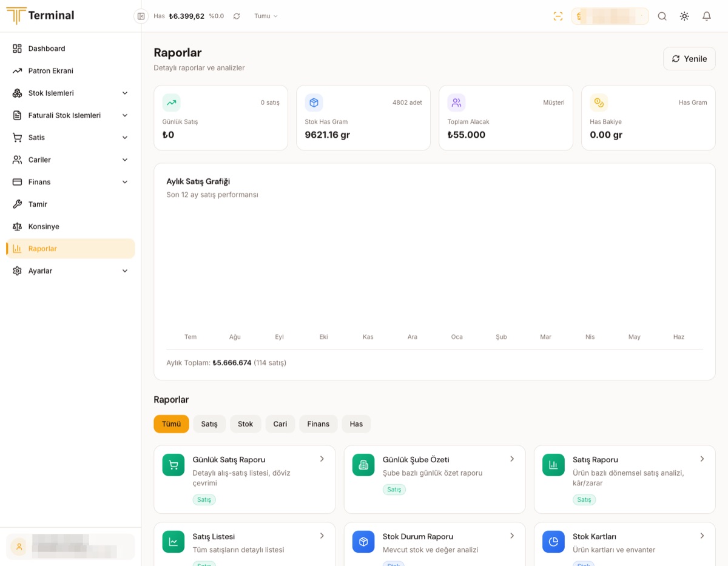Click the Günlük Satış Raporu cart icon
This screenshot has height=566, width=728.
(174, 465)
